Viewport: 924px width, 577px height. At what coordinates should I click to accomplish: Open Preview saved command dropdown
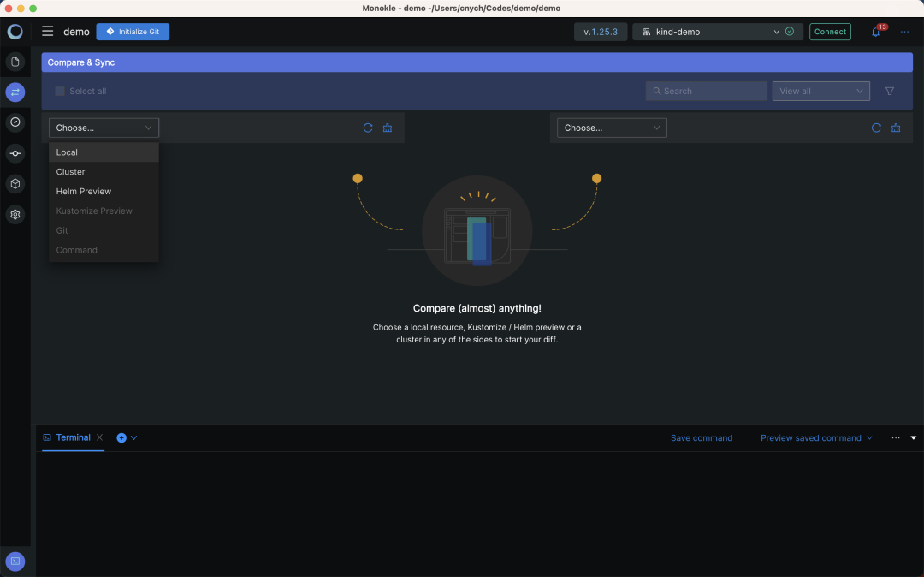[816, 438]
